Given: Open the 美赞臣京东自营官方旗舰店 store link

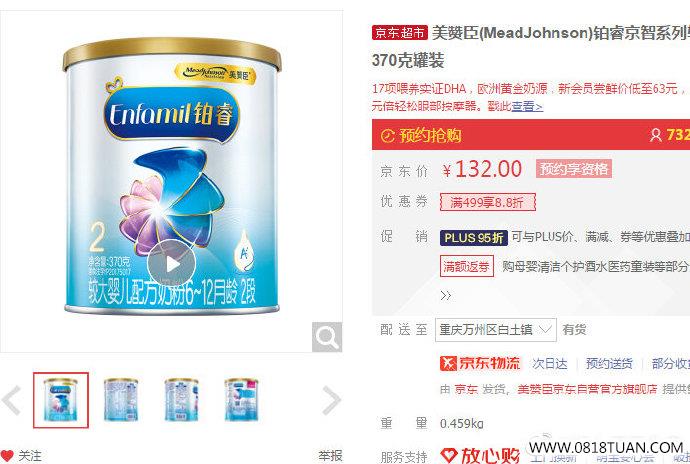Looking at the screenshot, I should click(x=587, y=389).
